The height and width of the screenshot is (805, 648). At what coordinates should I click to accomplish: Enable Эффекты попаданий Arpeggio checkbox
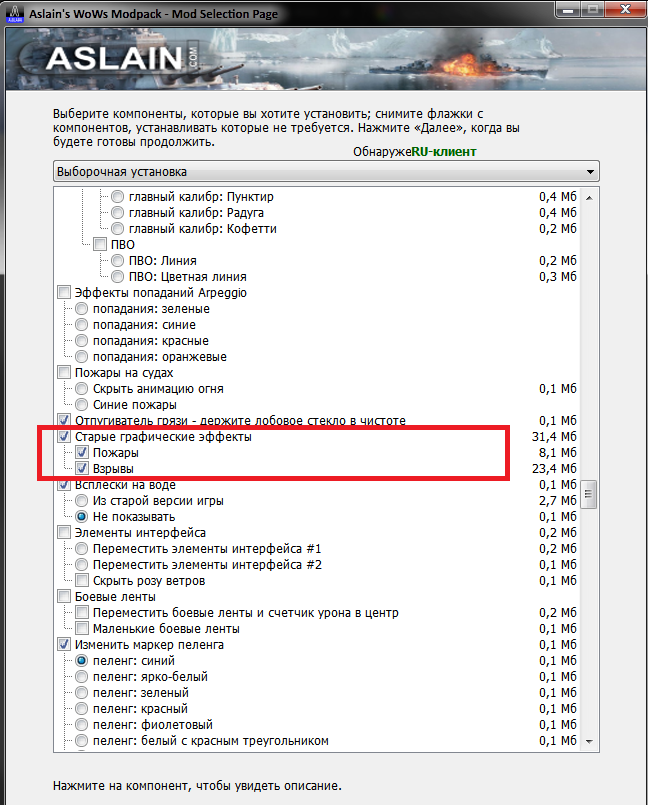tap(64, 293)
